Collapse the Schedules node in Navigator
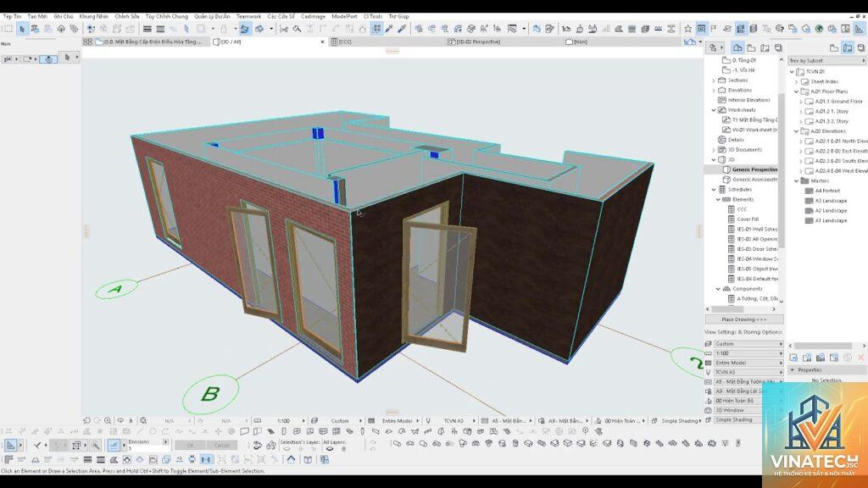Viewport: 868px width, 488px height. pyautogui.click(x=714, y=189)
